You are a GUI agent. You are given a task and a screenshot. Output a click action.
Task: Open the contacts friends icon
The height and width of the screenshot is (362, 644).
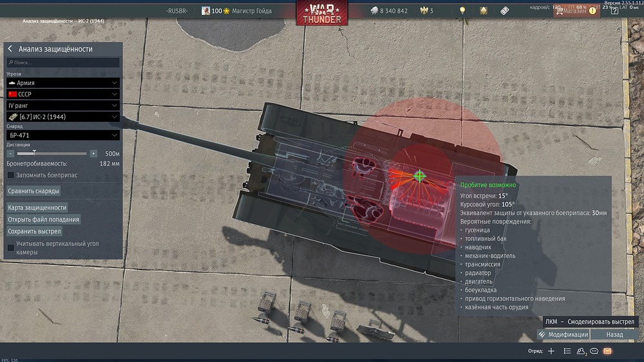coord(581,351)
